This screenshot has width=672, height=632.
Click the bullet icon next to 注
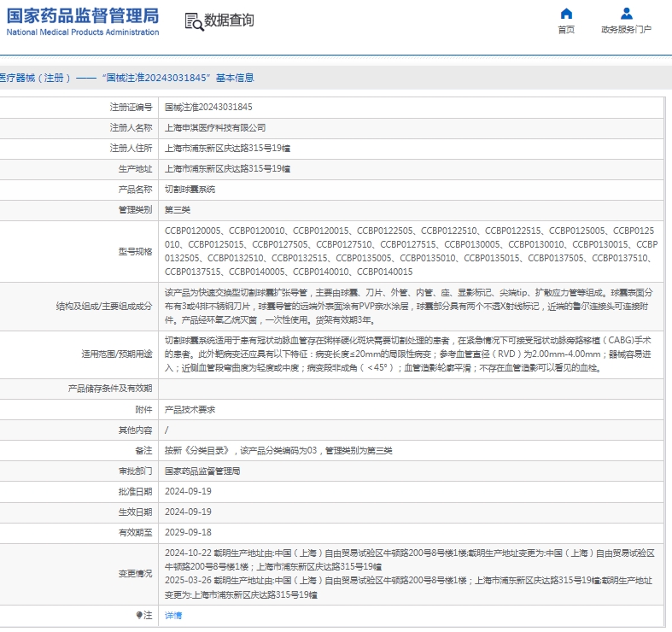coord(139,615)
